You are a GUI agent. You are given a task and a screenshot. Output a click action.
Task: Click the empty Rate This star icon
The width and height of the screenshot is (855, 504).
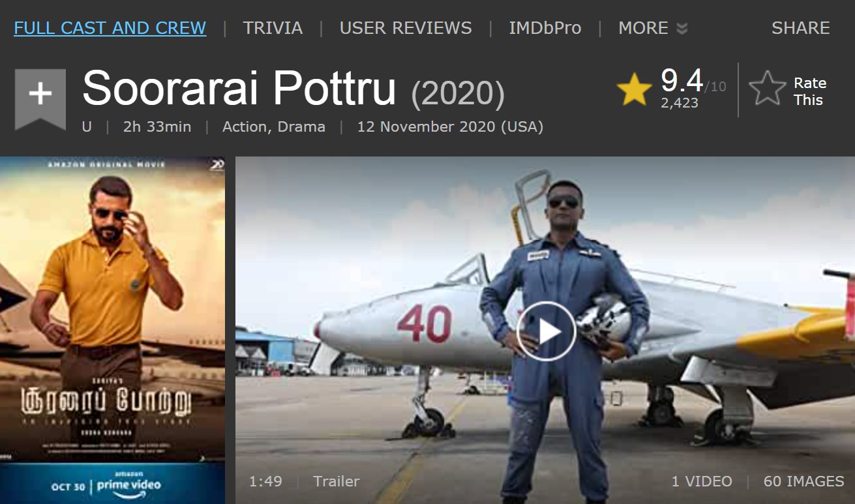pos(767,89)
